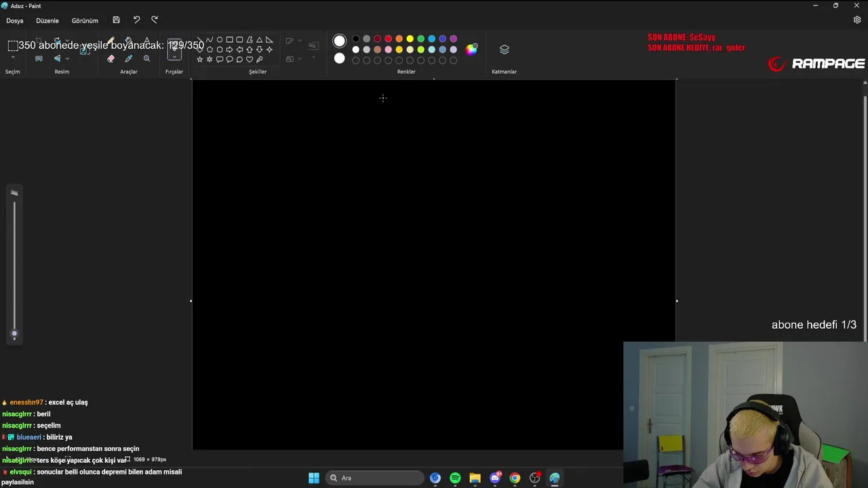This screenshot has width=868, height=488.
Task: Pick the purple color swatch
Action: click(x=453, y=39)
